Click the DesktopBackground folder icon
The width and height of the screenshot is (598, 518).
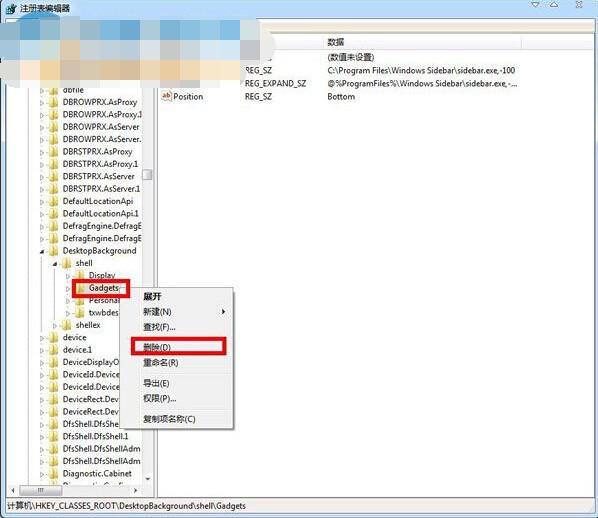tap(54, 251)
